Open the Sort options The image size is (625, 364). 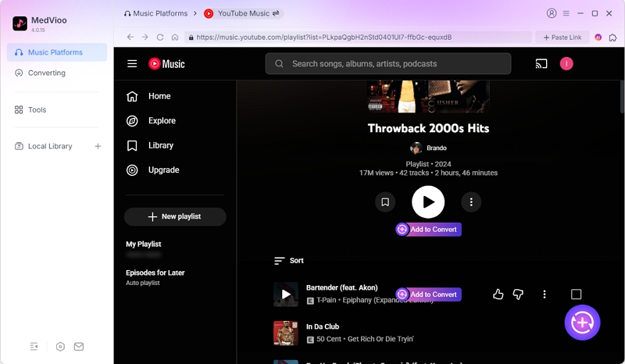click(x=289, y=260)
